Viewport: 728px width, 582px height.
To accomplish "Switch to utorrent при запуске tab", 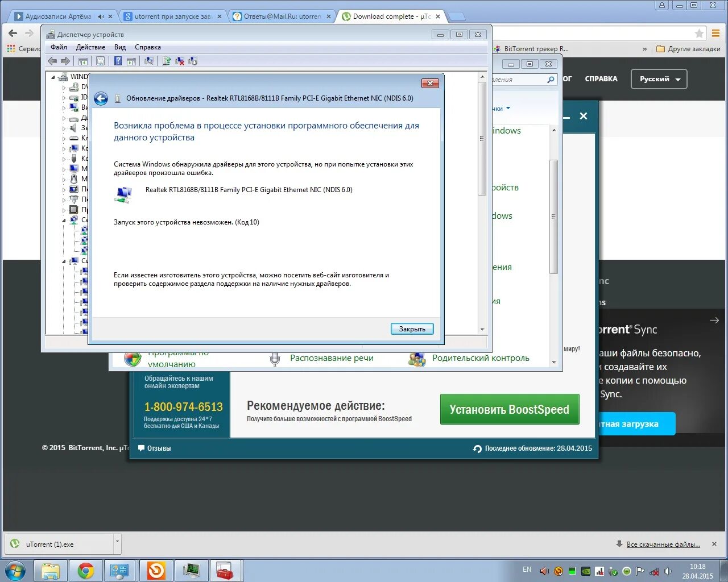I will coord(173,16).
